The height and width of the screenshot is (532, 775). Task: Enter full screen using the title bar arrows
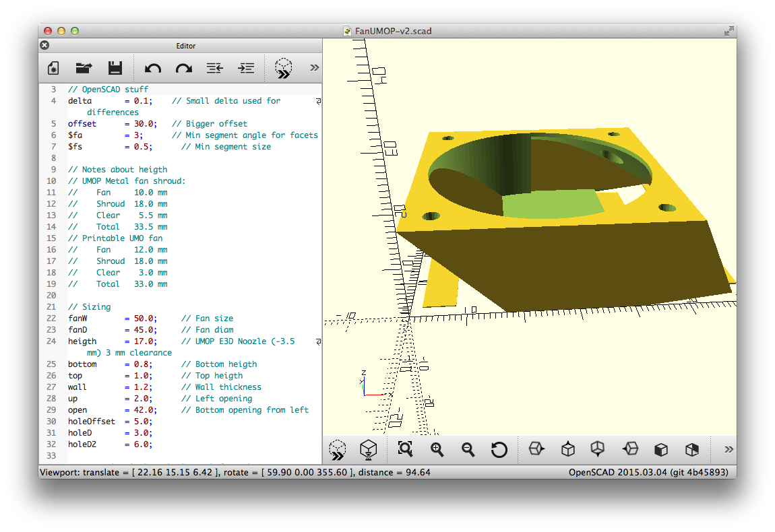click(x=728, y=31)
